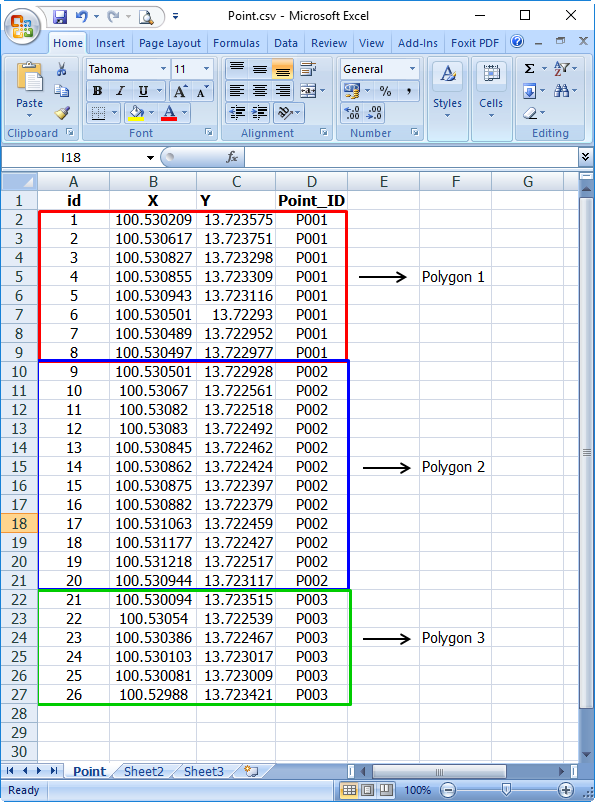
Task: Open the Tahoma font name dropdown
Action: (163, 69)
